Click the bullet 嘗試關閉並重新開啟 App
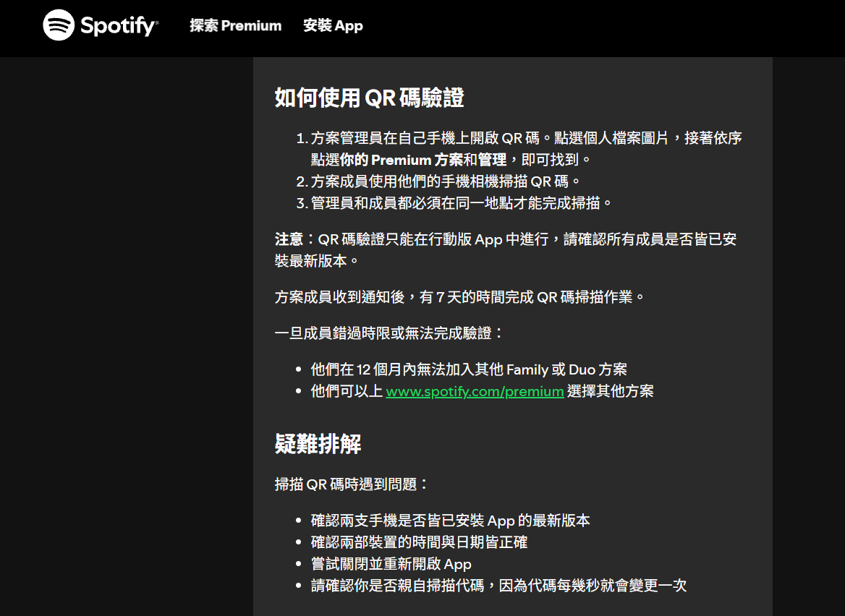This screenshot has width=845, height=616. [391, 564]
